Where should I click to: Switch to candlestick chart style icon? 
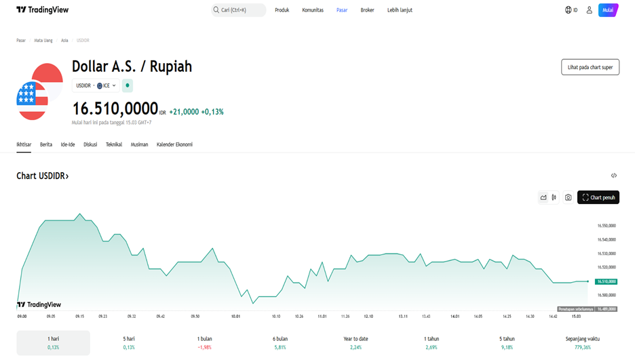pos(554,197)
